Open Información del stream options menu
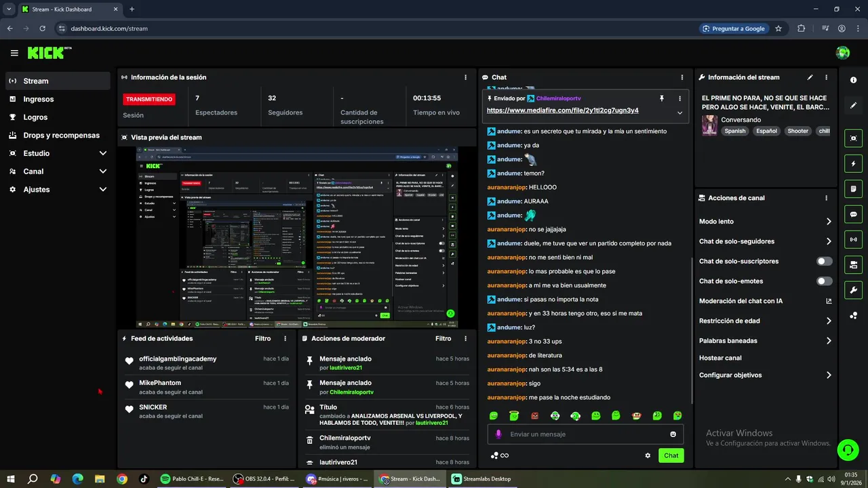This screenshot has height=488, width=868. click(x=826, y=77)
